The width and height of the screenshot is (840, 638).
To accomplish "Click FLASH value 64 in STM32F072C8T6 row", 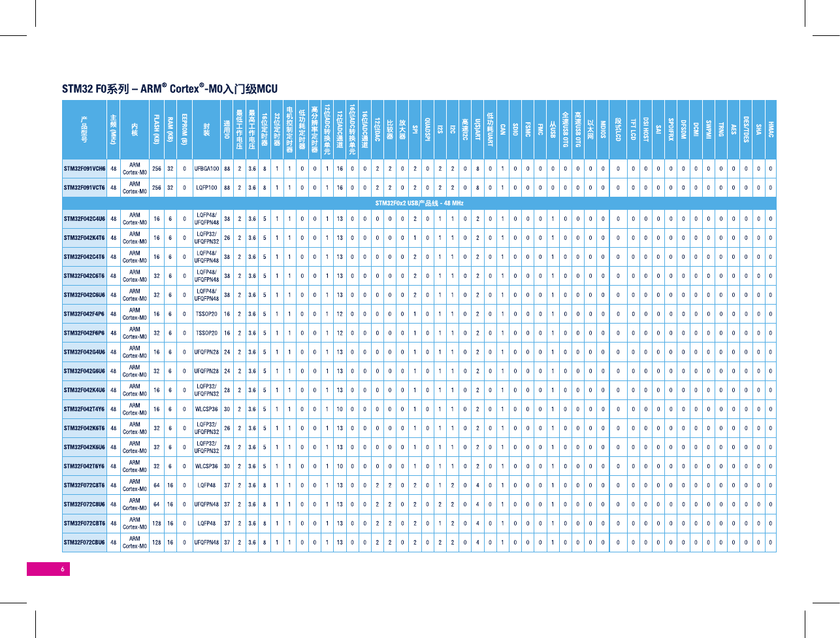I will click(157, 485).
